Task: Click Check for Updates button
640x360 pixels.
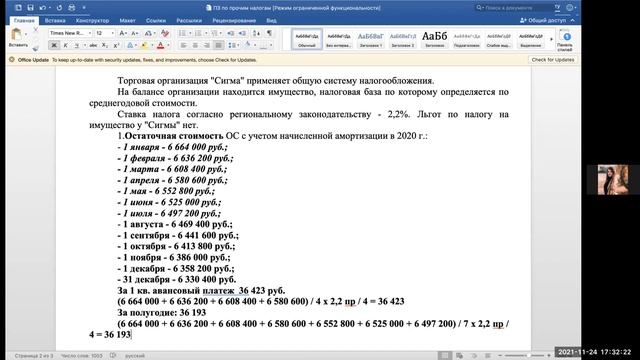Action: coord(553,60)
